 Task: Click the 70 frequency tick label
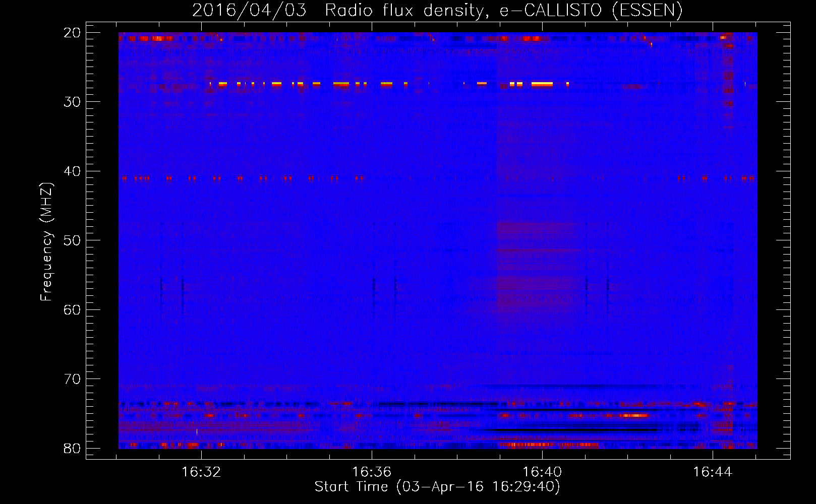point(73,379)
